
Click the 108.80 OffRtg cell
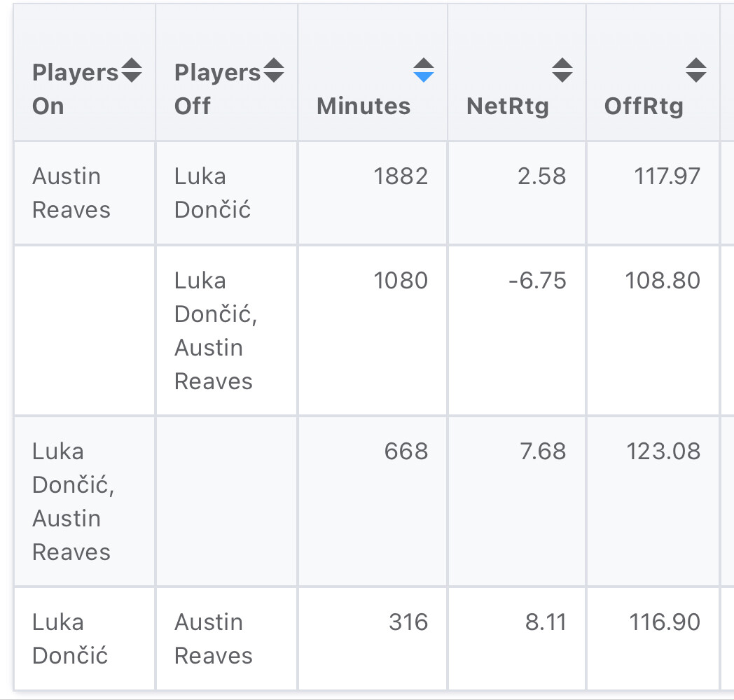(x=663, y=281)
